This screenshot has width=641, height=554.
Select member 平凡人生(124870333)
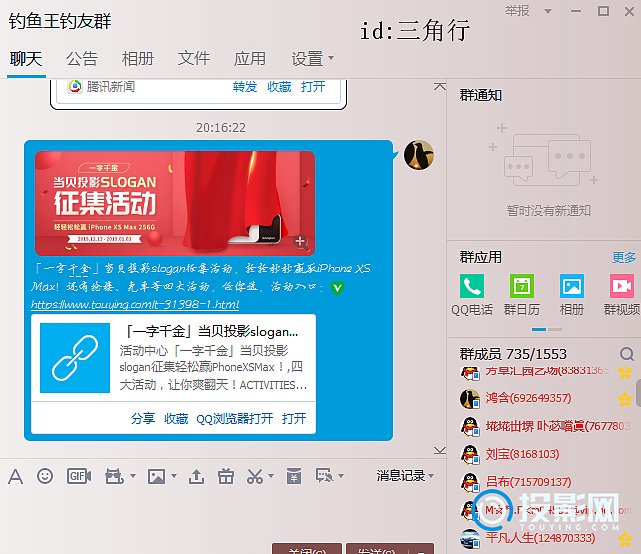pos(540,538)
